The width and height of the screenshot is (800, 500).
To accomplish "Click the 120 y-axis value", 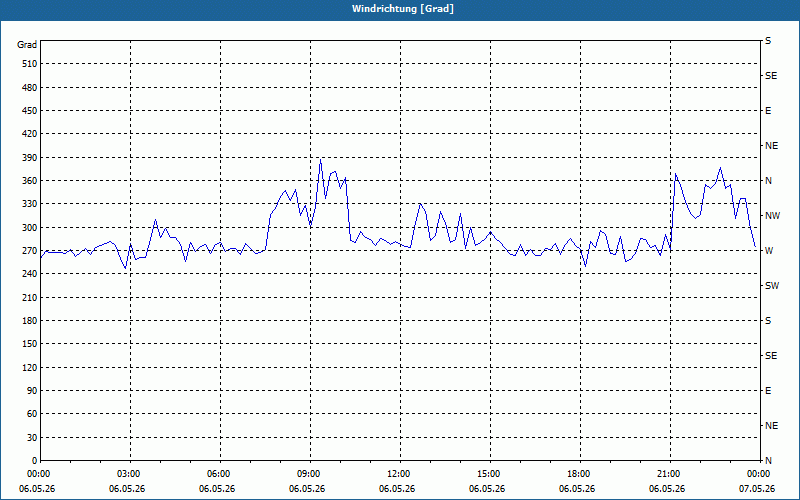I will [x=29, y=367].
